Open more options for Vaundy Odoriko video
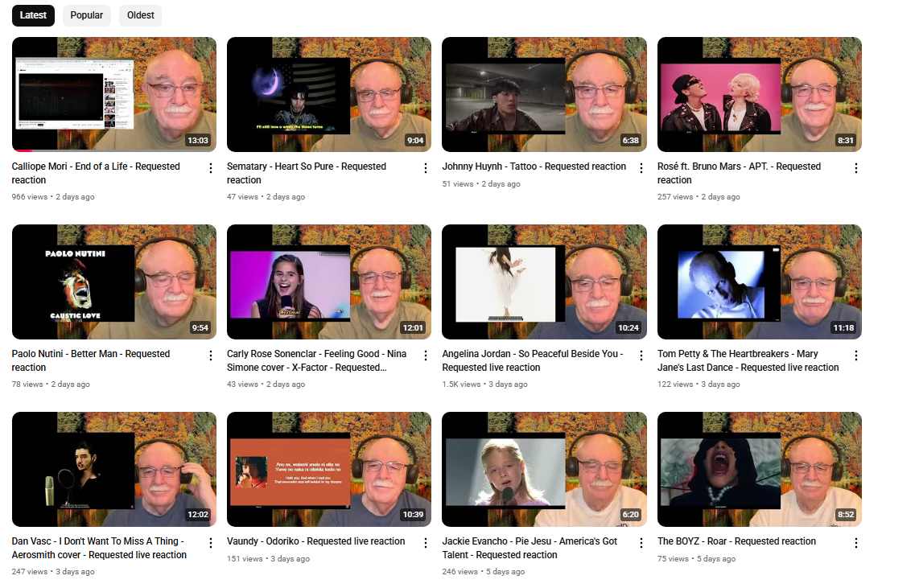Viewport: 919px width, 588px height. coord(426,543)
